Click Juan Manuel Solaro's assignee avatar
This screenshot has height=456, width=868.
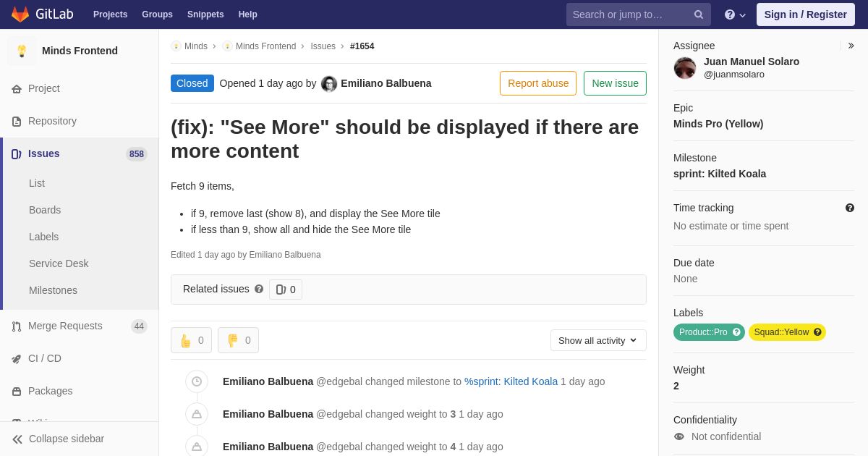[x=685, y=68]
